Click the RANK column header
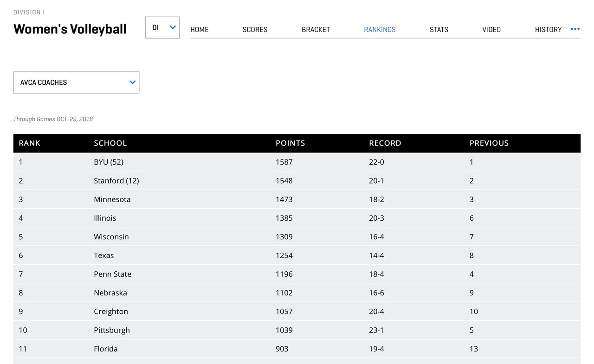594x364 pixels. pos(30,143)
